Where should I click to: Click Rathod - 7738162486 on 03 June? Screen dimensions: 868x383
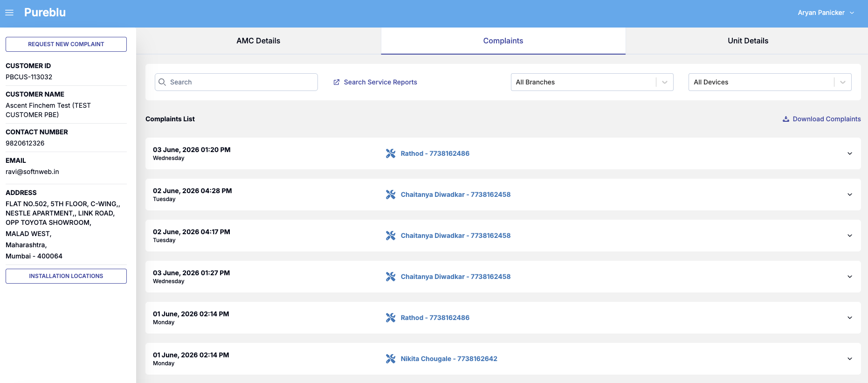tap(435, 153)
